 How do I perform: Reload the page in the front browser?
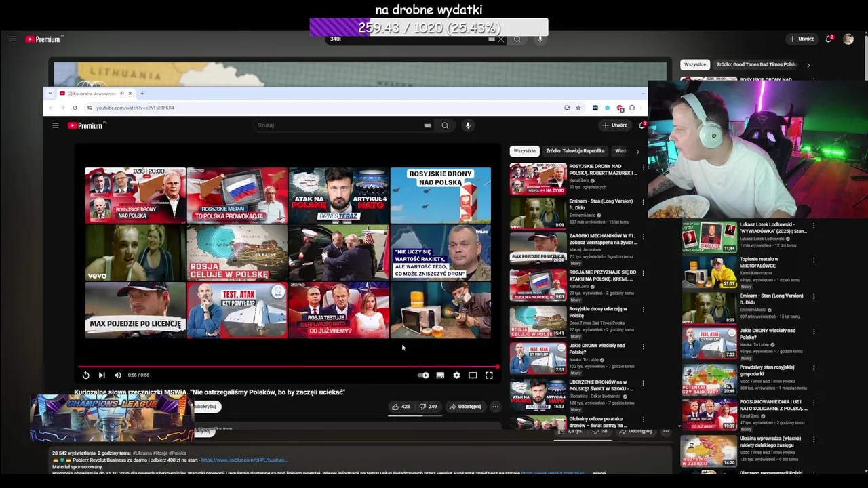(x=75, y=108)
